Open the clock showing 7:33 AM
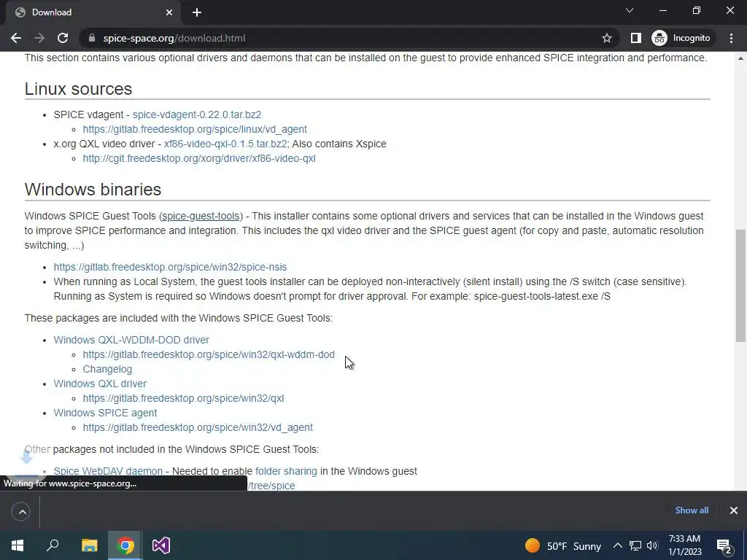 click(x=684, y=545)
